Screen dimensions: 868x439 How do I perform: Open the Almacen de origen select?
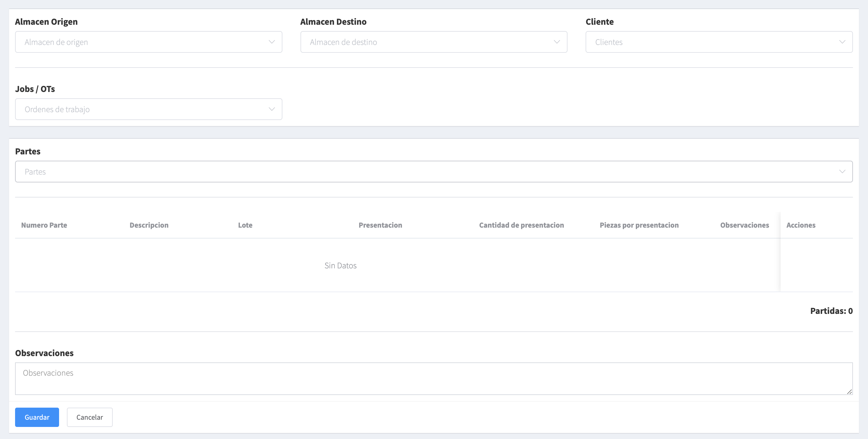point(142,42)
